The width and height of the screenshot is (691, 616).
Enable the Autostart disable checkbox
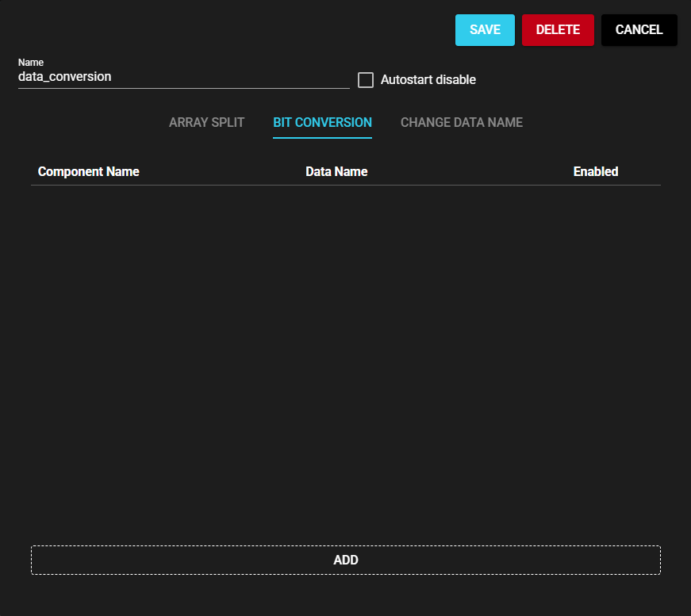click(x=366, y=80)
